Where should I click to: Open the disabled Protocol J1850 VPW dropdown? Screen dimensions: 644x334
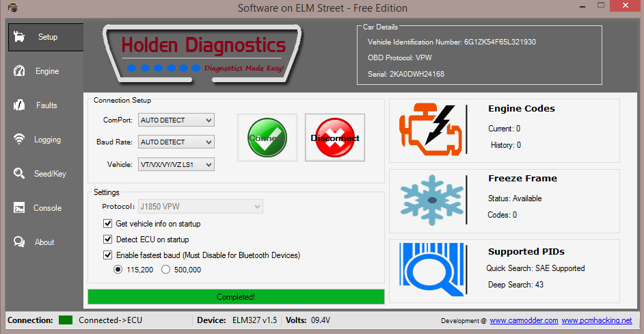(200, 206)
